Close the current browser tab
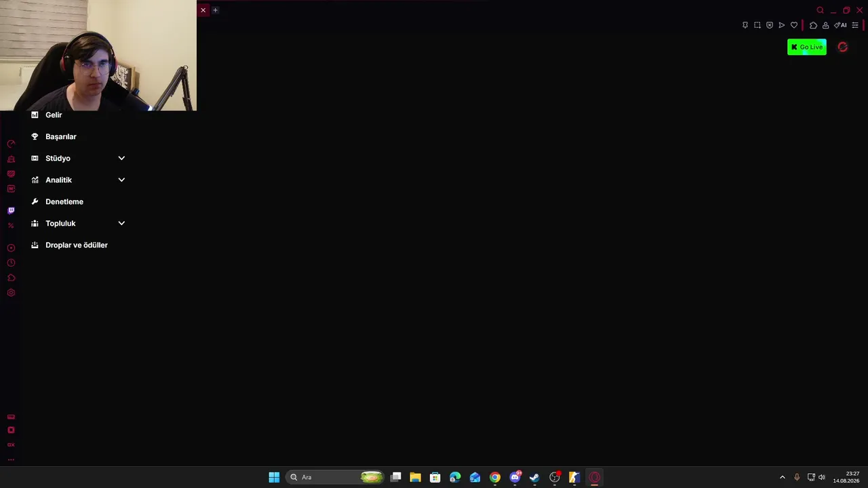 (x=203, y=10)
